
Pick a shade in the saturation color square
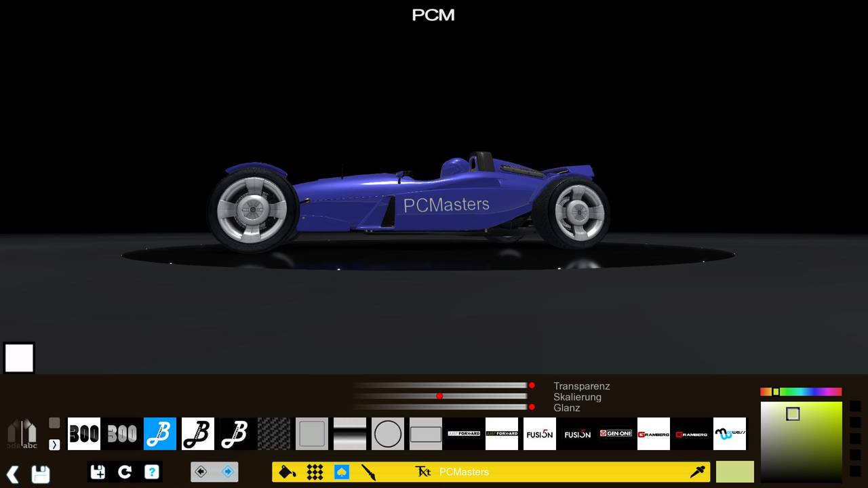click(x=801, y=442)
